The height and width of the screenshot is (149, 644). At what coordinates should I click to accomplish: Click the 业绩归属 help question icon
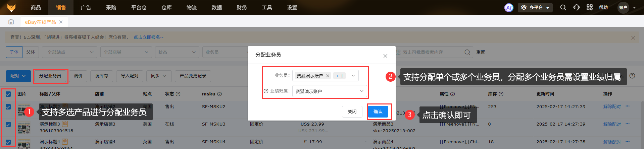tap(266, 91)
